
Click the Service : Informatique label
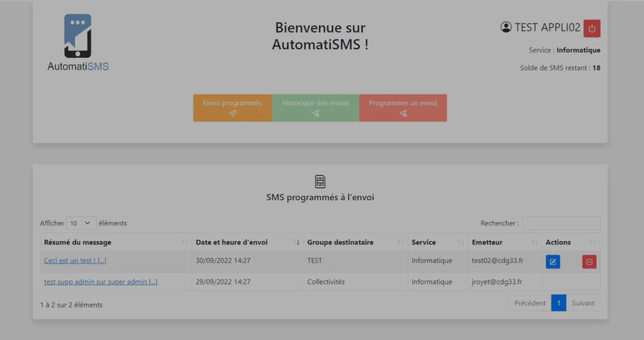coord(565,50)
